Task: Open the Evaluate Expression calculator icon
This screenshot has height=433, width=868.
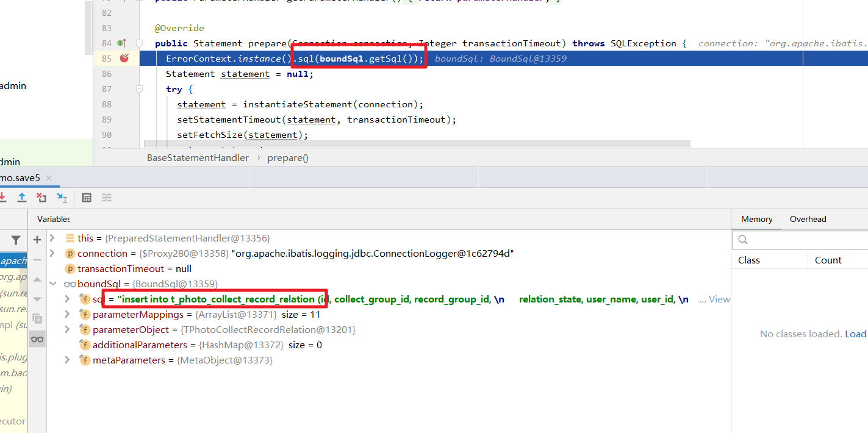Action: point(87,198)
